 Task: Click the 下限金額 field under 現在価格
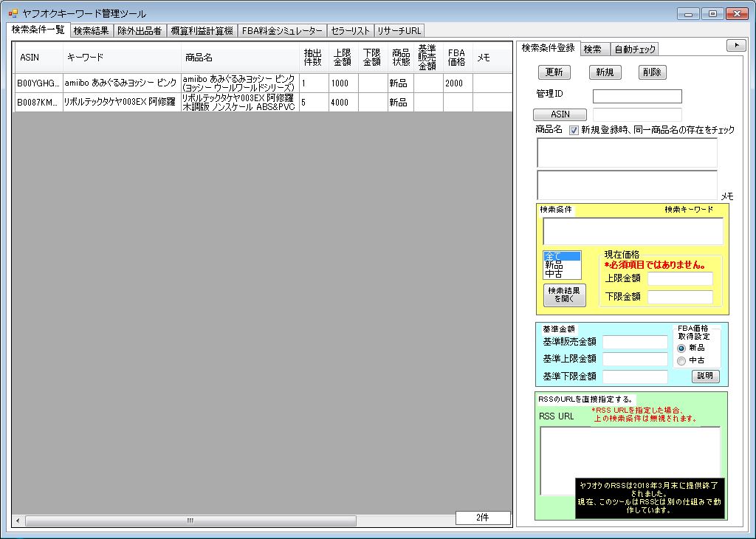[680, 297]
